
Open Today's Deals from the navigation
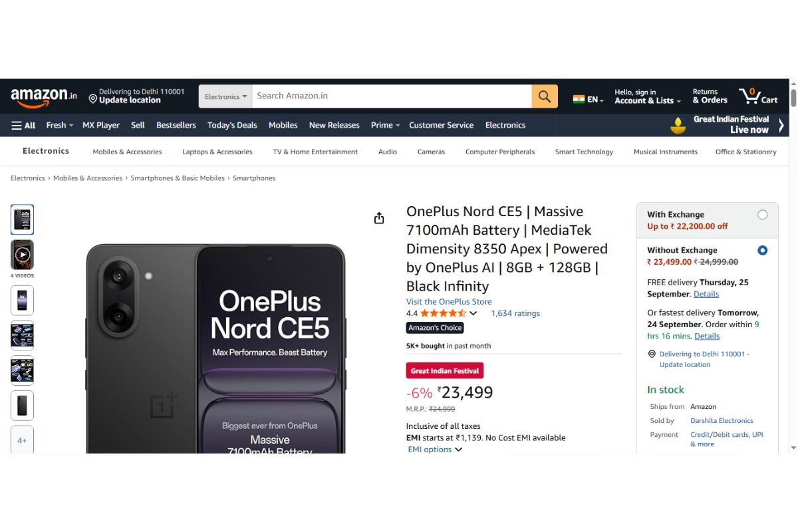pos(231,125)
